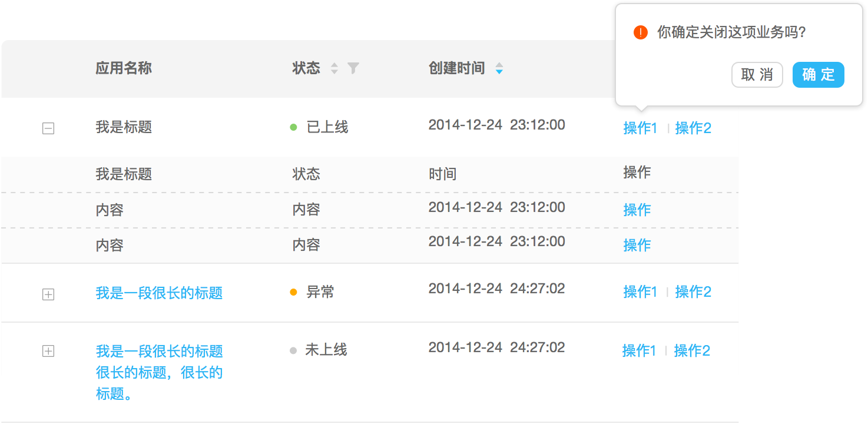Select the 未上线 status text
The height and width of the screenshot is (424, 868).
(x=326, y=350)
